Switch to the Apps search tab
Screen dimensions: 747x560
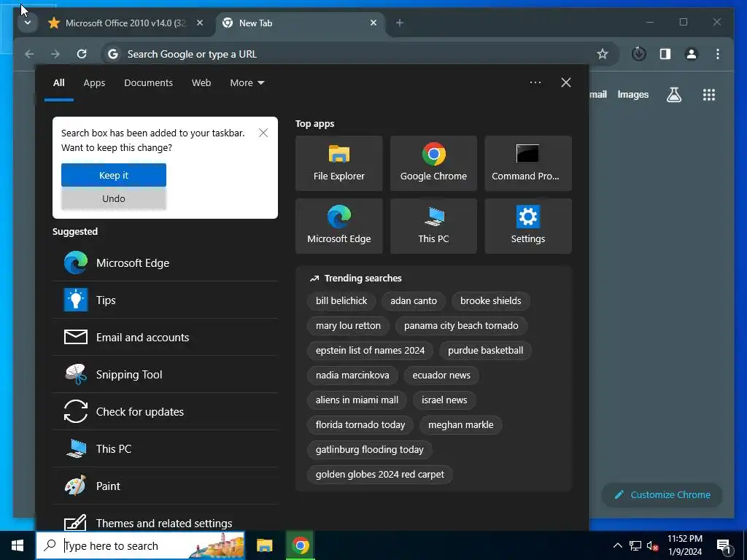94,83
